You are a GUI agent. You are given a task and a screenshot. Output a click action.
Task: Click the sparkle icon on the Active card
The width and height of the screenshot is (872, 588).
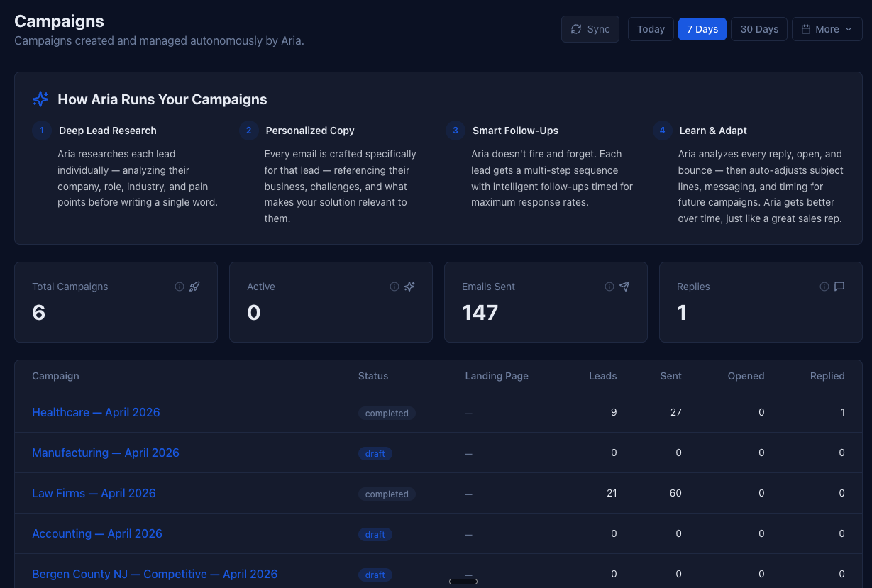[x=409, y=286]
